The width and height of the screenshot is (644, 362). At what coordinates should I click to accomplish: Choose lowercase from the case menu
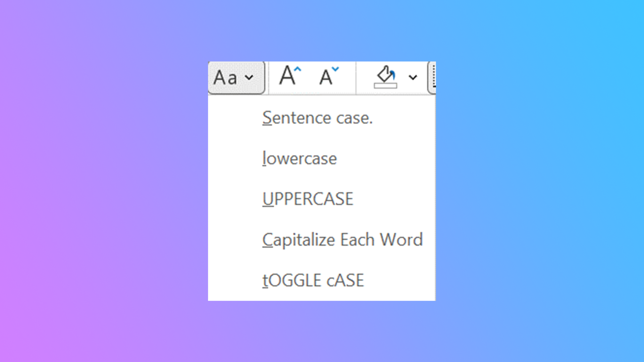pyautogui.click(x=299, y=158)
